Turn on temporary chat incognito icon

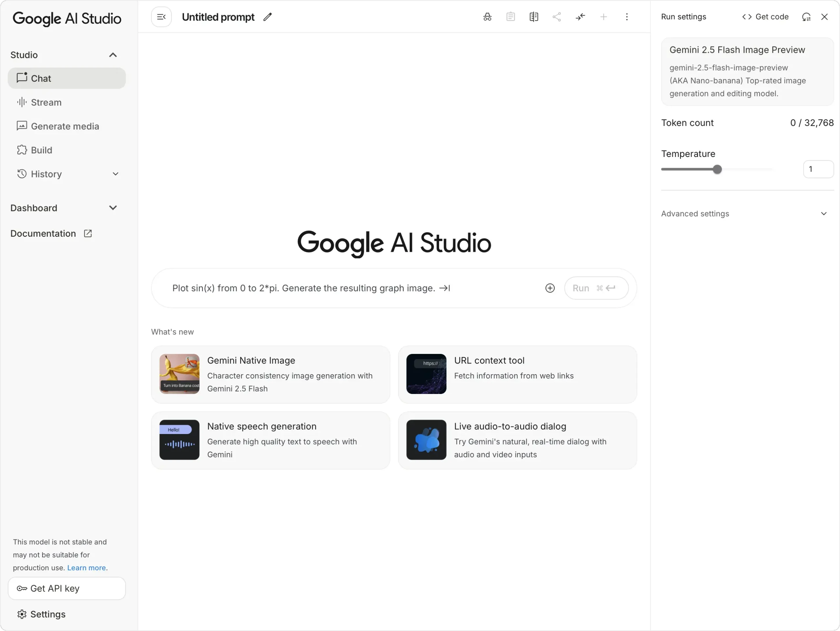coord(487,17)
